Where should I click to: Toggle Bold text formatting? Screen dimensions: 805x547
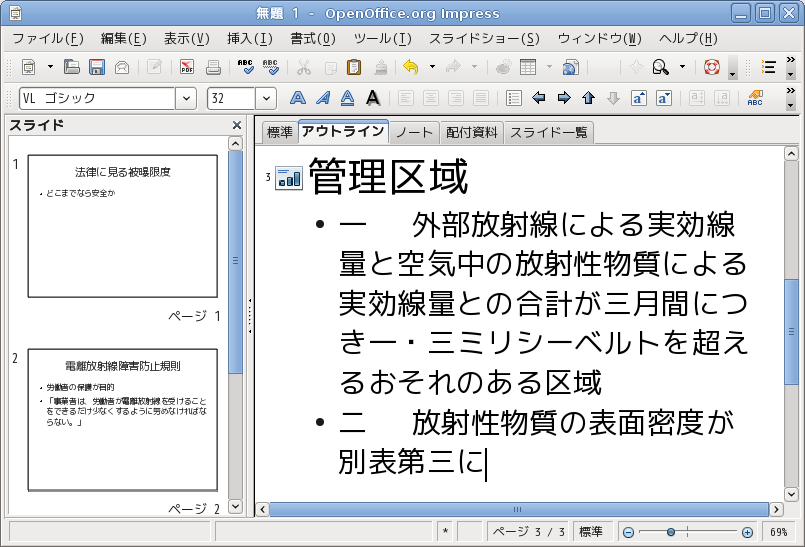pyautogui.click(x=297, y=98)
